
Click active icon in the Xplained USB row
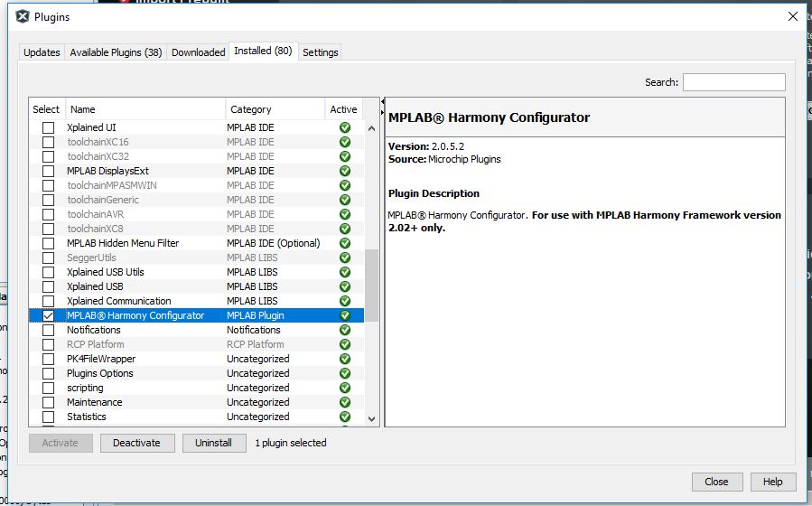coord(345,286)
